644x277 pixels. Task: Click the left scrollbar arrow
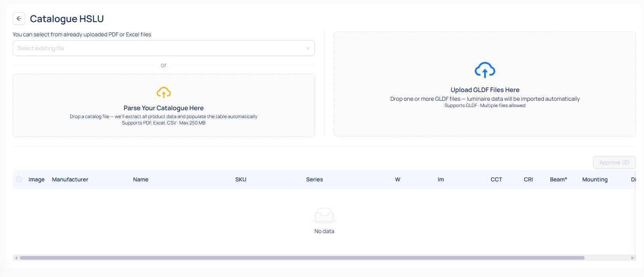[x=16, y=258]
